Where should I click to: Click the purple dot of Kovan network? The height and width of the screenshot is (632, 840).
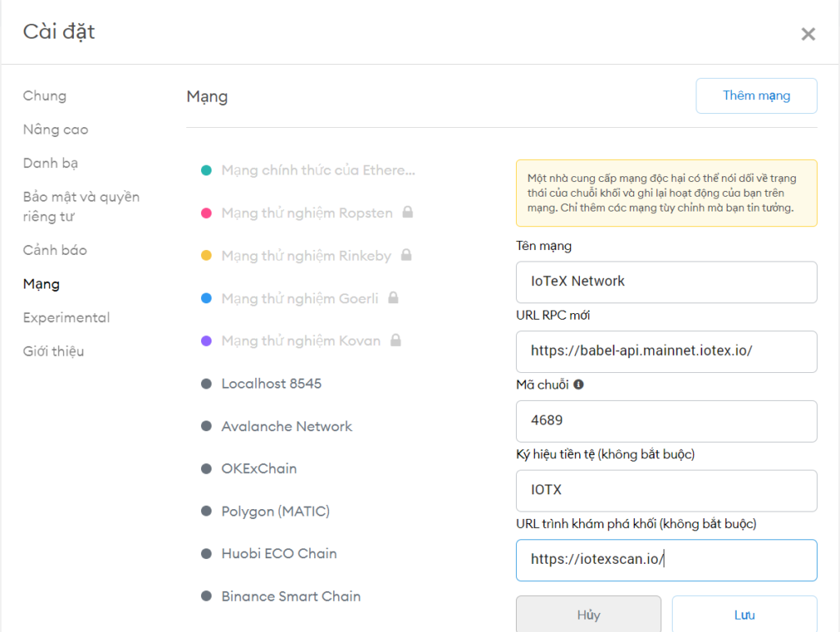click(x=206, y=341)
